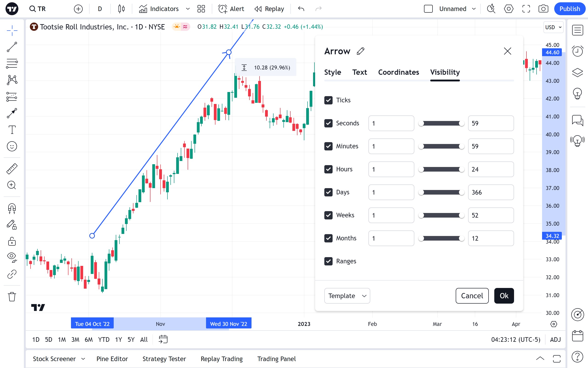Select the ruler measure tool
This screenshot has height=368, width=588.
tap(12, 169)
